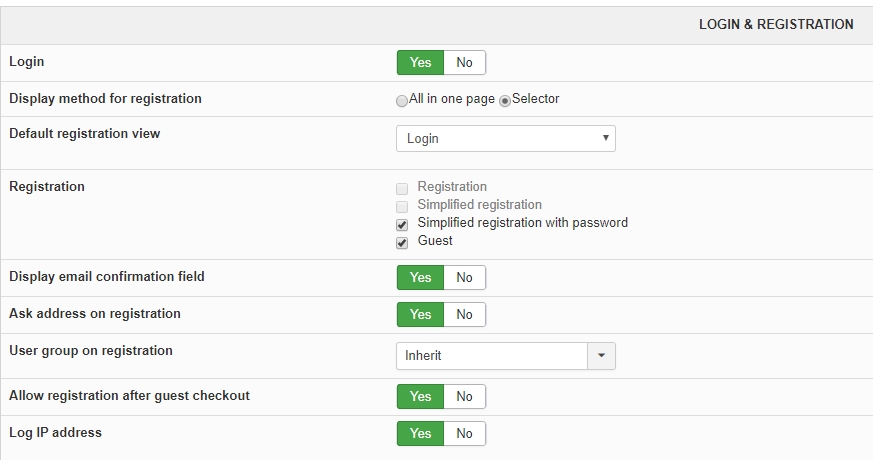Image resolution: width=873 pixels, height=460 pixels.
Task: Expand User group dropdown arrow
Action: (601, 356)
